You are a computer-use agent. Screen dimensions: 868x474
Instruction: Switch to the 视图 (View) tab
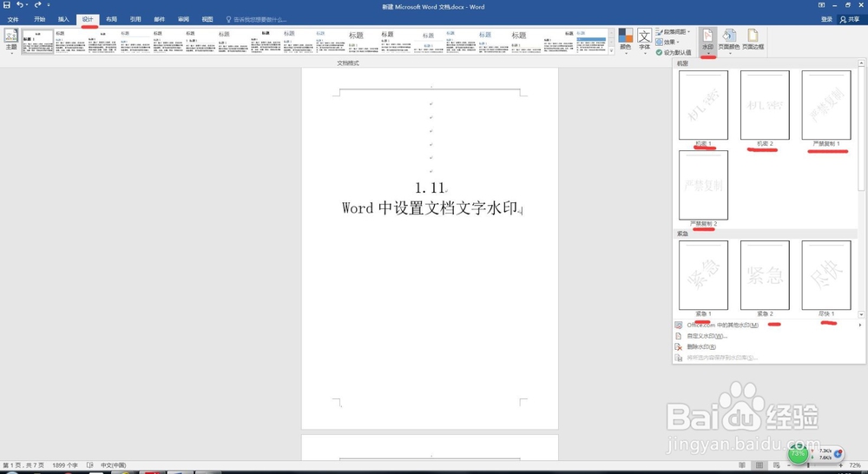207,19
